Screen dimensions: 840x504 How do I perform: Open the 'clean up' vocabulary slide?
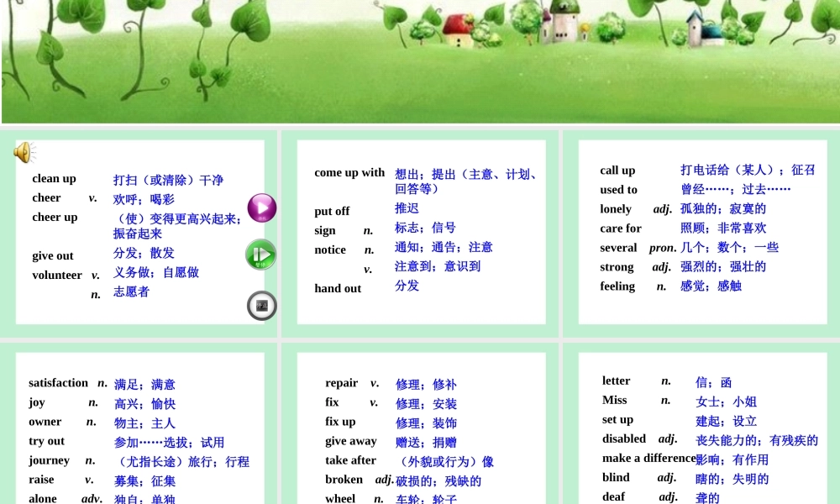coord(139,232)
